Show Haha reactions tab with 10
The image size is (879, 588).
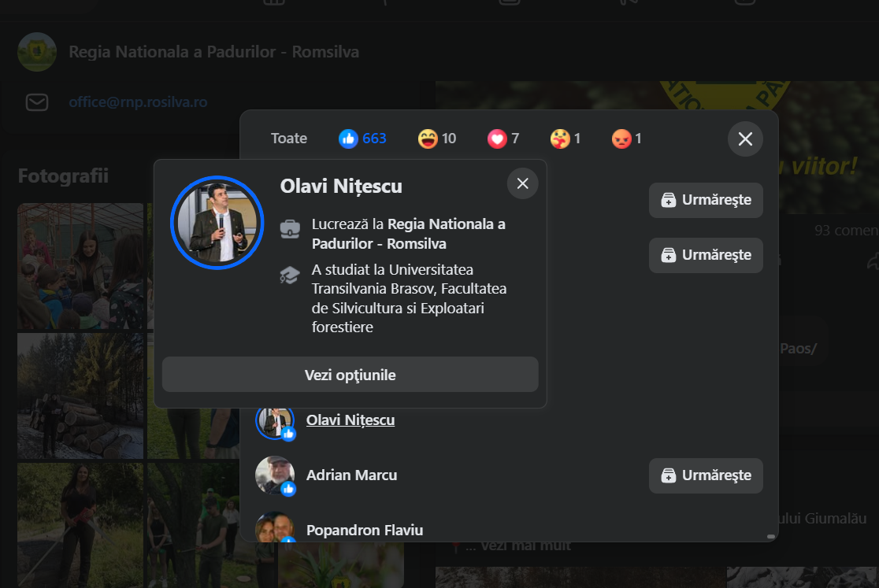[437, 139]
